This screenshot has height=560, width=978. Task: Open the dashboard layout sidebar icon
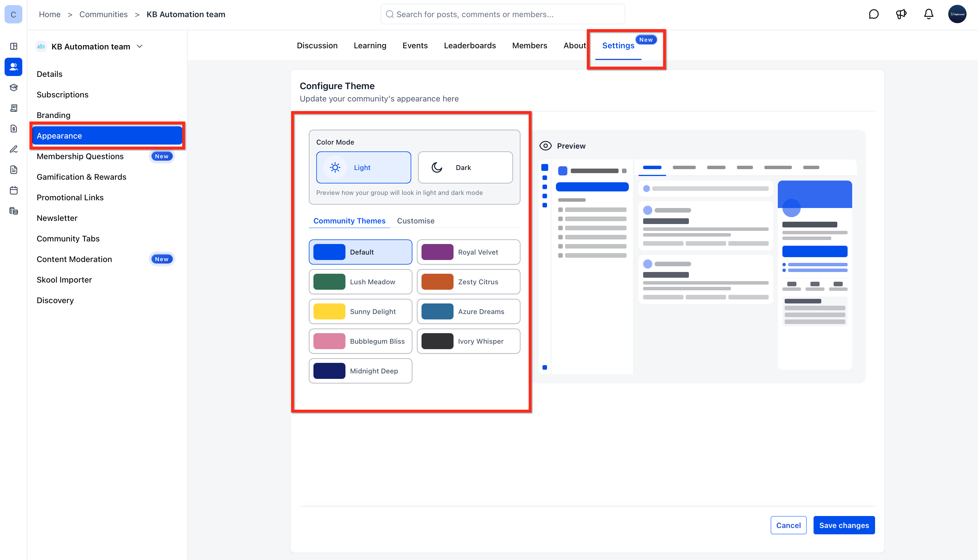[x=13, y=46]
